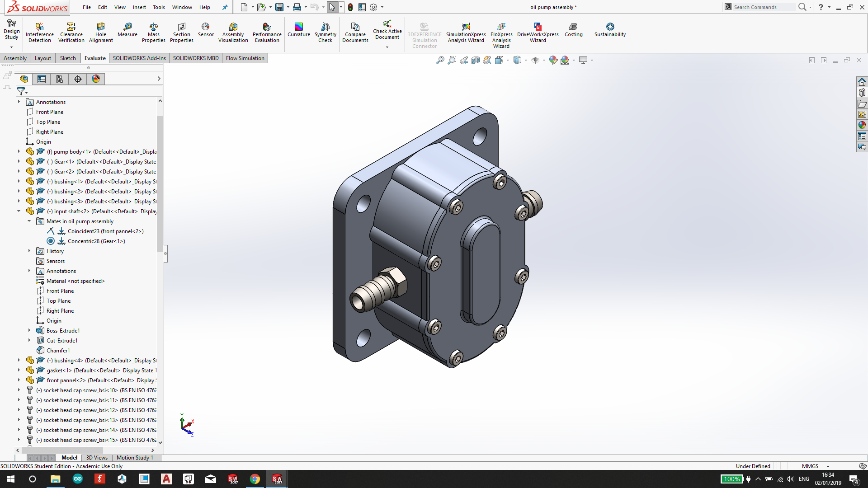This screenshot has height=488, width=868.
Task: Collapse the input shaft<2> tree node
Action: point(19,211)
